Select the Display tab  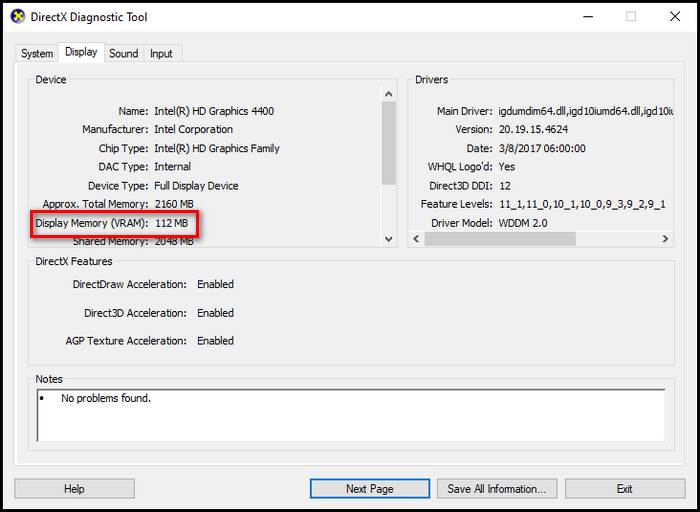click(81, 52)
